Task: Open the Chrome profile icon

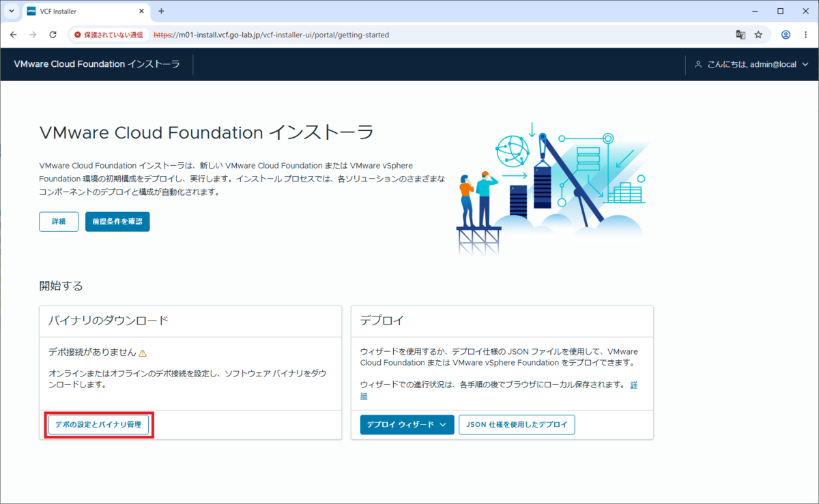Action: pyautogui.click(x=786, y=34)
